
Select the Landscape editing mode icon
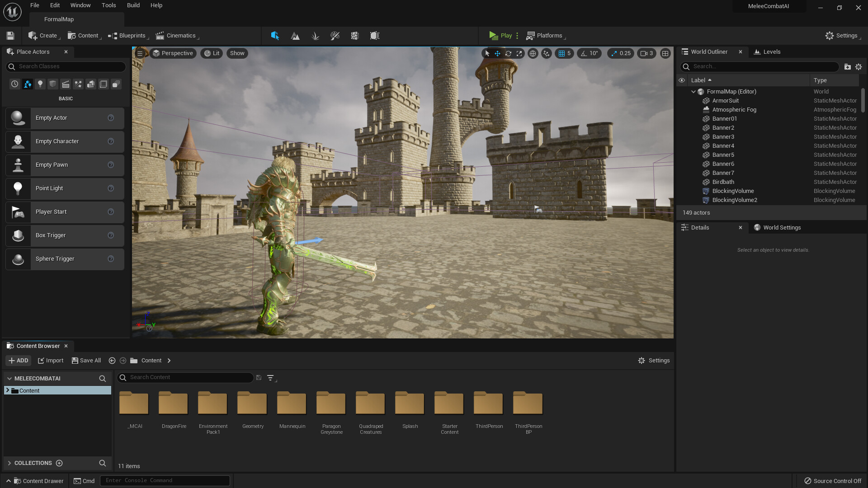click(295, 35)
